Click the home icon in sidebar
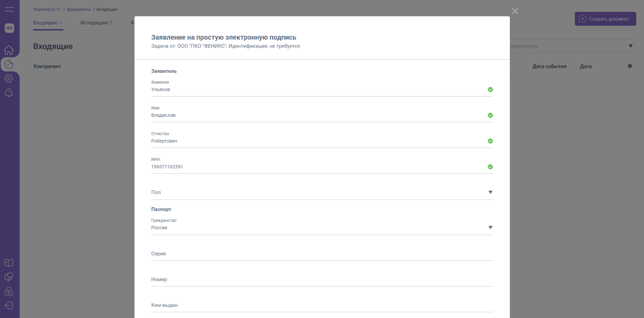The height and width of the screenshot is (318, 644). (9, 50)
